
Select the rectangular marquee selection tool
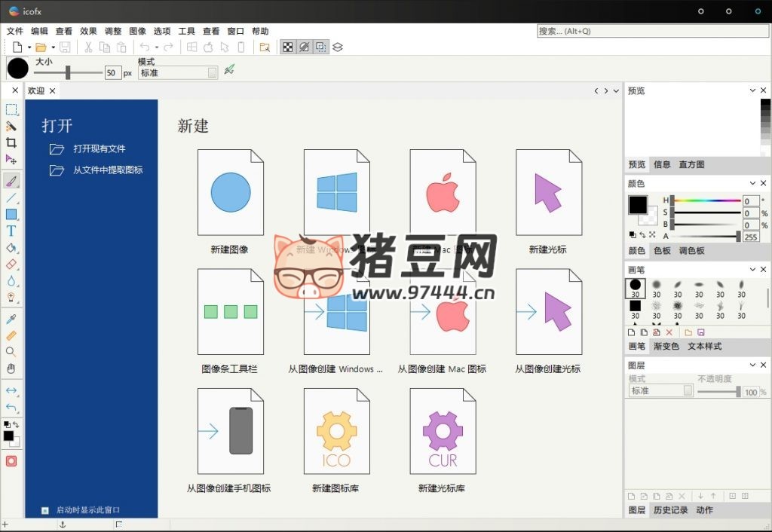[11, 109]
